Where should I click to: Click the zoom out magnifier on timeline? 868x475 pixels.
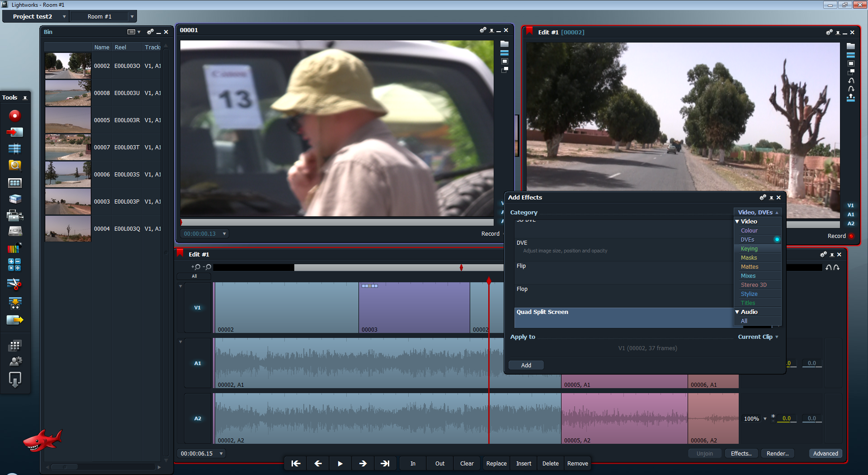tap(208, 267)
